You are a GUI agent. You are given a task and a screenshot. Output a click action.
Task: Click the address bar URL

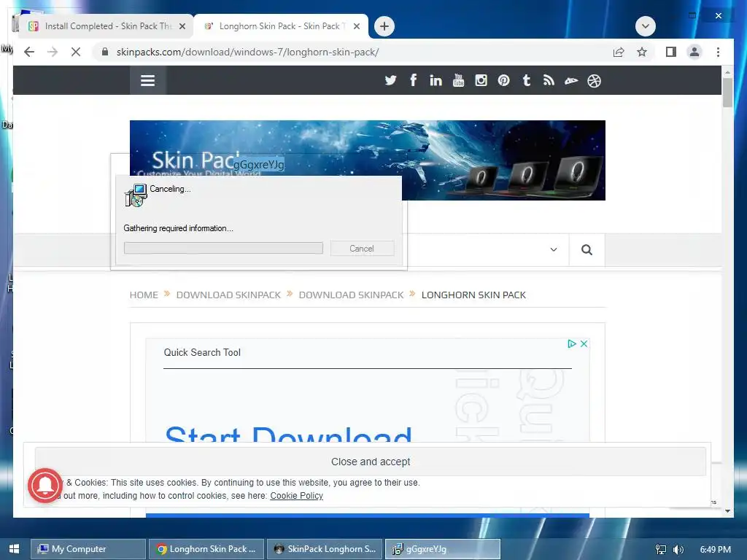coord(248,52)
